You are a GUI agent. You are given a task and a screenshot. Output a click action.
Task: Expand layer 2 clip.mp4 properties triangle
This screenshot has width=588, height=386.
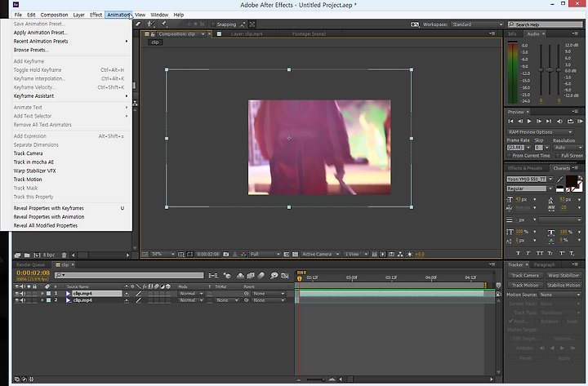(42, 300)
